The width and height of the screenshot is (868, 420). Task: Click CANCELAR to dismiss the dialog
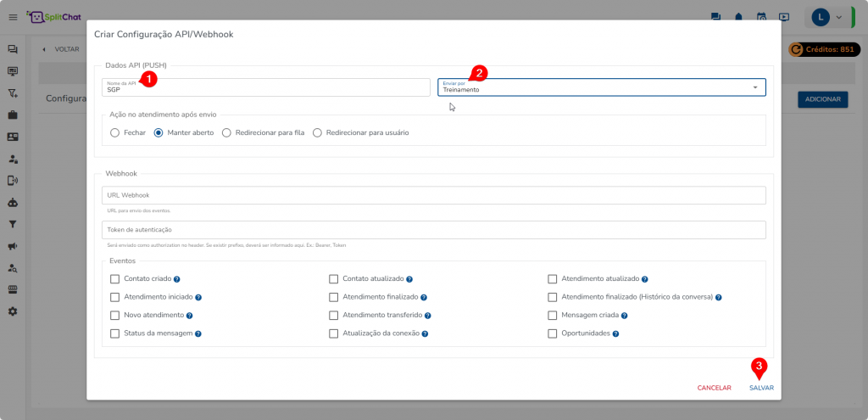point(714,388)
